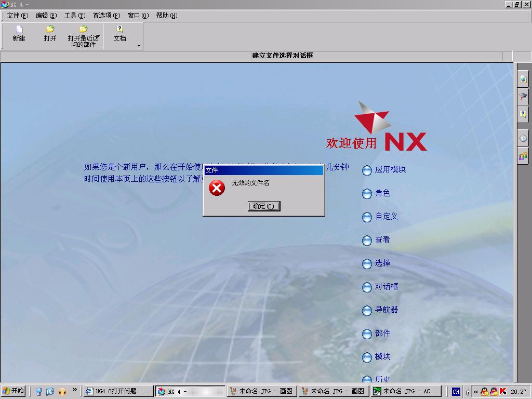Open the 对话框 link
The width and height of the screenshot is (532, 399).
pos(387,287)
